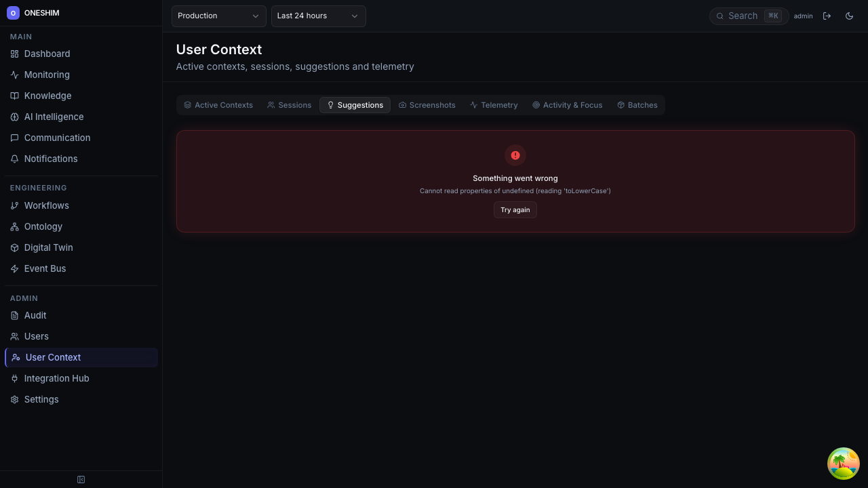Expand the Last 24 hours time range dropdown
The width and height of the screenshot is (868, 488).
coord(318,16)
